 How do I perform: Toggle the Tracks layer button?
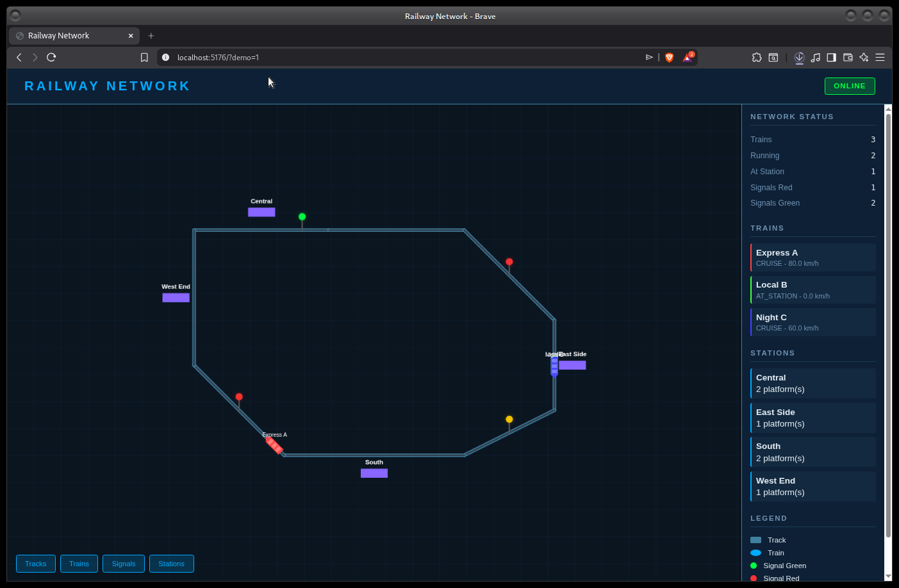point(36,564)
